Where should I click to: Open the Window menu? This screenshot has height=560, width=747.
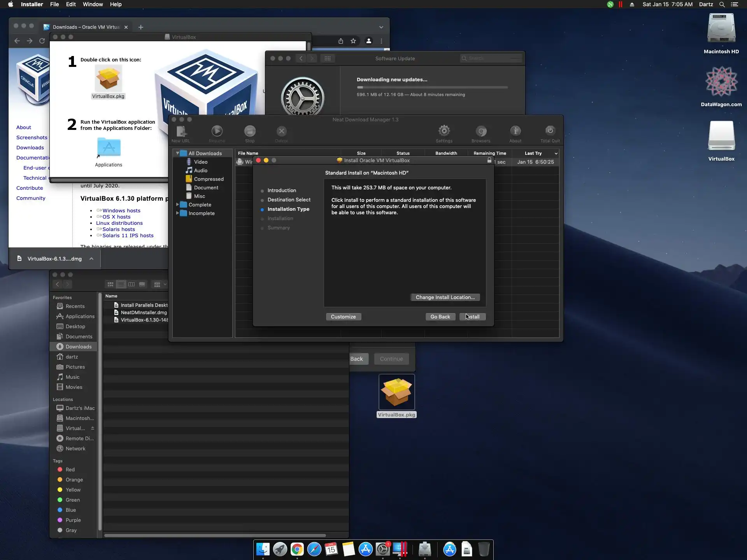[x=93, y=4]
